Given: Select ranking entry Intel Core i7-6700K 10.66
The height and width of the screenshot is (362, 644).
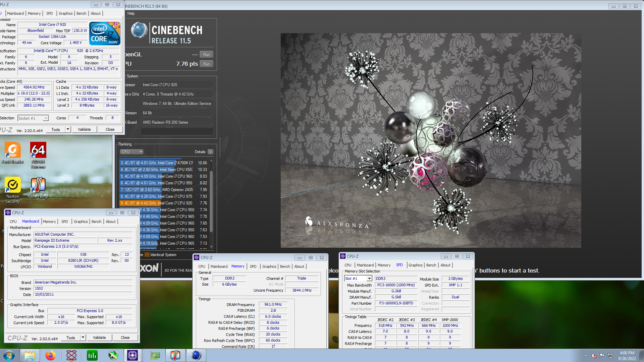Looking at the screenshot, I should coord(164,163).
